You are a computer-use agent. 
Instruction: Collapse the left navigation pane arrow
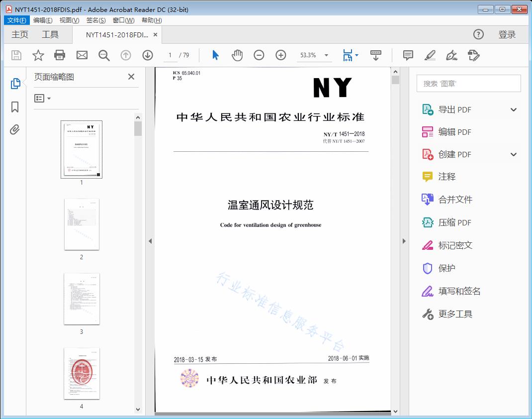pos(150,241)
